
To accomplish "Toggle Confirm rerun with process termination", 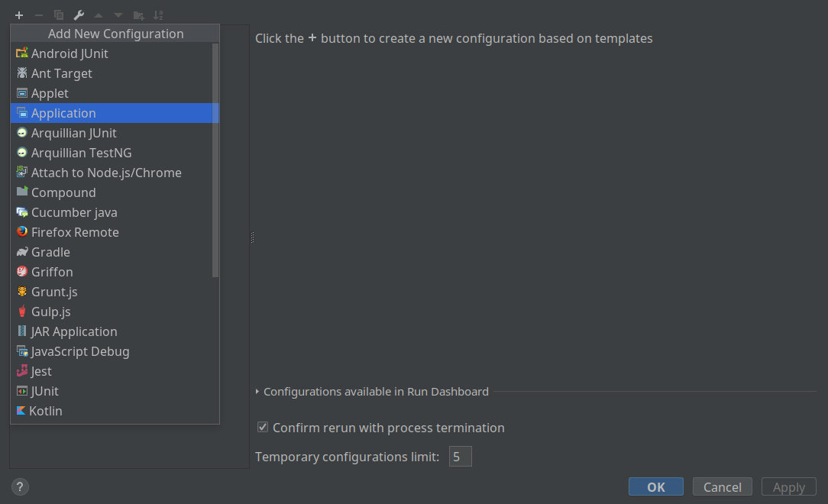I will tap(263, 427).
